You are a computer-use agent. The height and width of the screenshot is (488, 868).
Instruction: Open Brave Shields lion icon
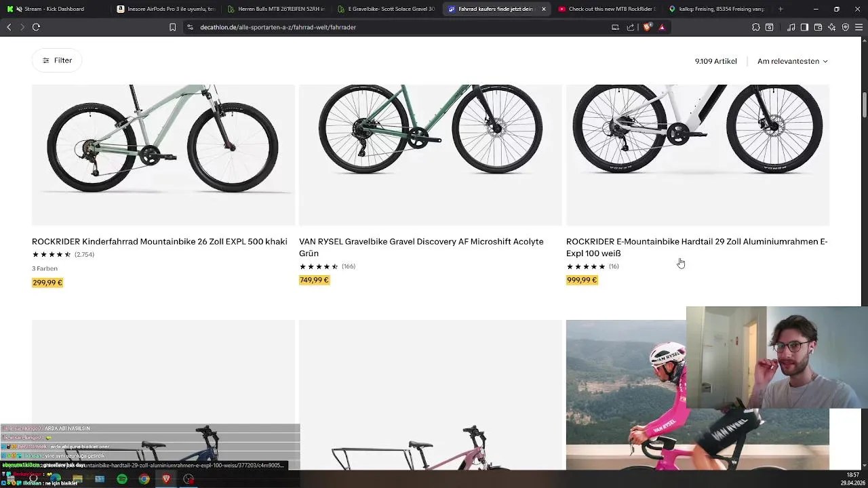[x=647, y=27]
